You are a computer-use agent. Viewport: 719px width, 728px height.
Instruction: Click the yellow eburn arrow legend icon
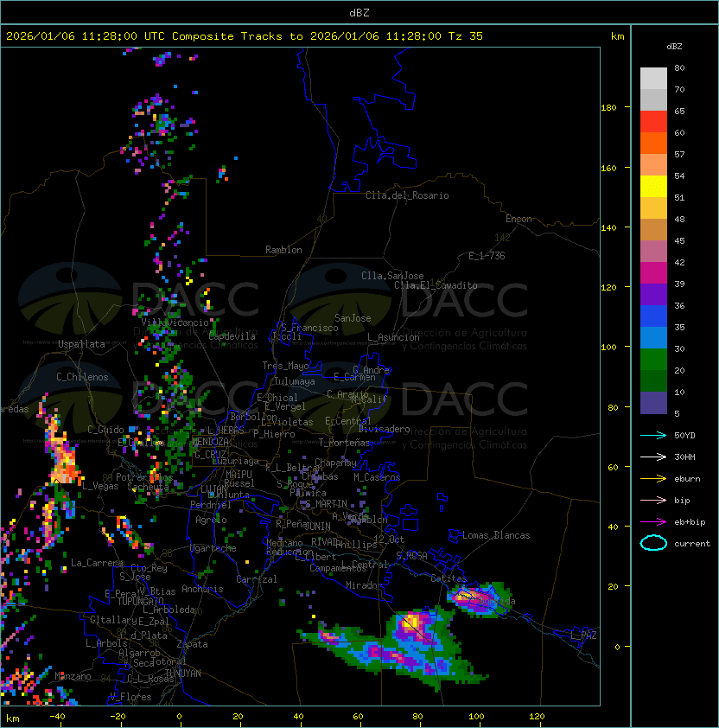pyautogui.click(x=653, y=479)
